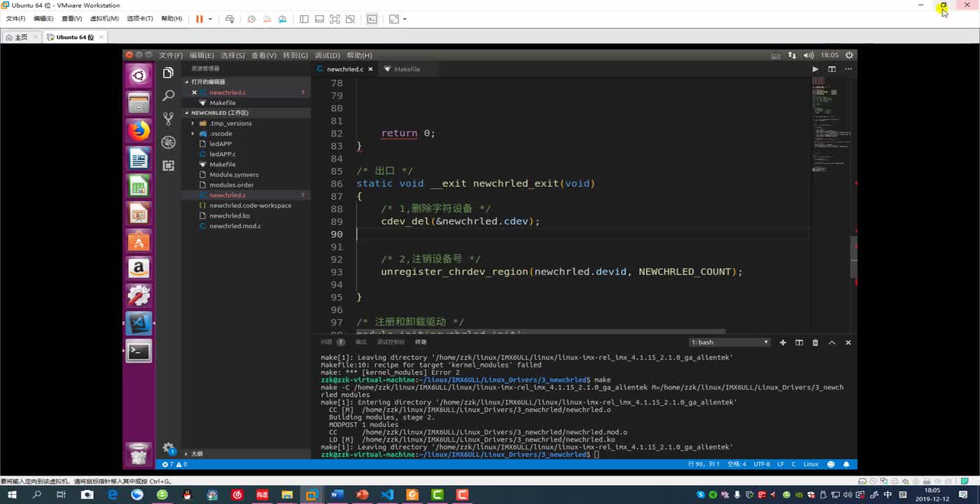Click the errors and warnings count in status bar
Viewport: 980px width, 504px height.
[174, 464]
